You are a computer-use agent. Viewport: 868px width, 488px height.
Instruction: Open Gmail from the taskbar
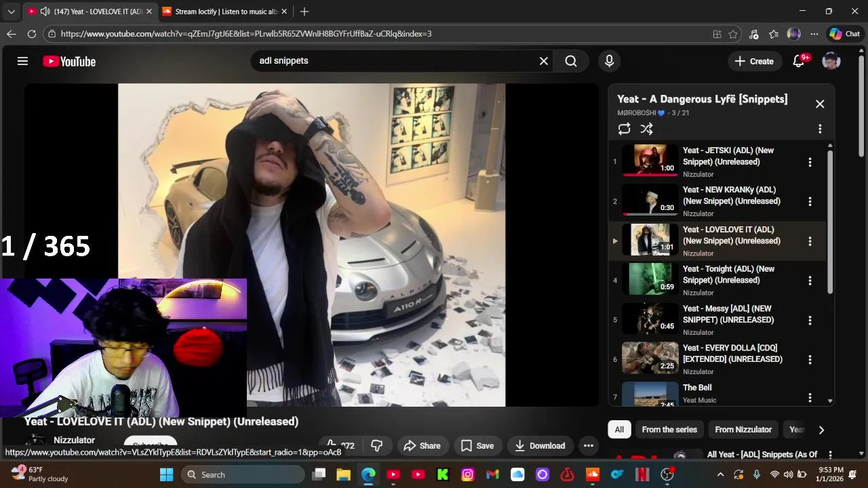click(492, 474)
